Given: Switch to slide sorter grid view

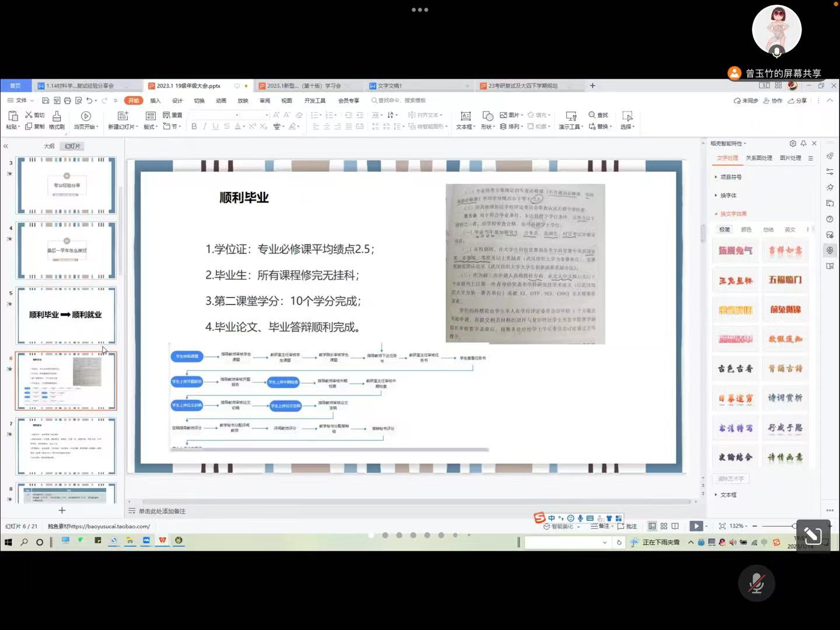Looking at the screenshot, I should point(664,526).
